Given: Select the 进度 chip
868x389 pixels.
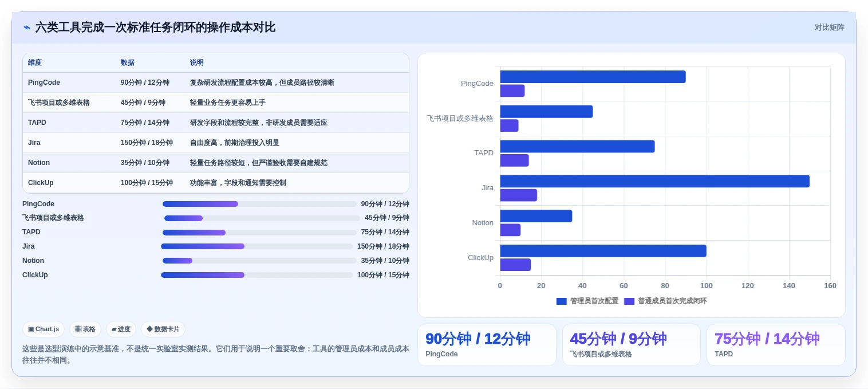Looking at the screenshot, I should coord(121,329).
